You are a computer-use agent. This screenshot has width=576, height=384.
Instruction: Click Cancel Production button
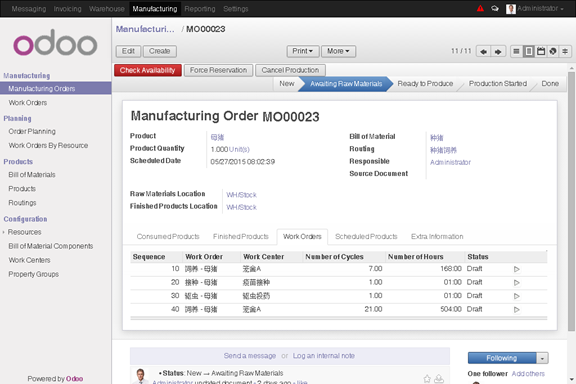click(290, 70)
